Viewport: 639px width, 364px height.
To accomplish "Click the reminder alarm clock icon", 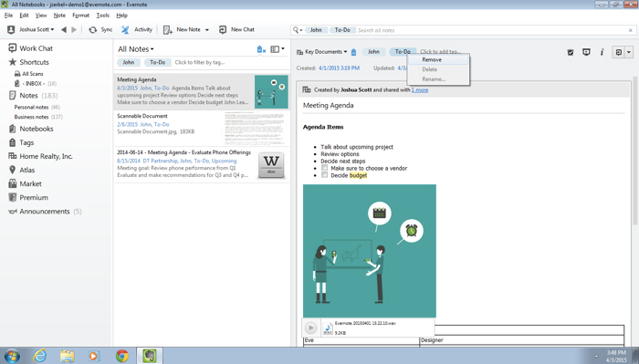I will [x=571, y=52].
